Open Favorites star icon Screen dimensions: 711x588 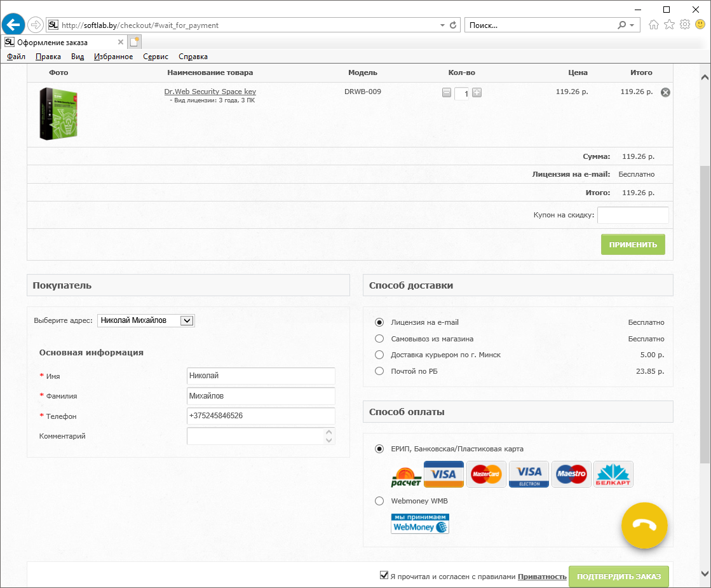(669, 25)
